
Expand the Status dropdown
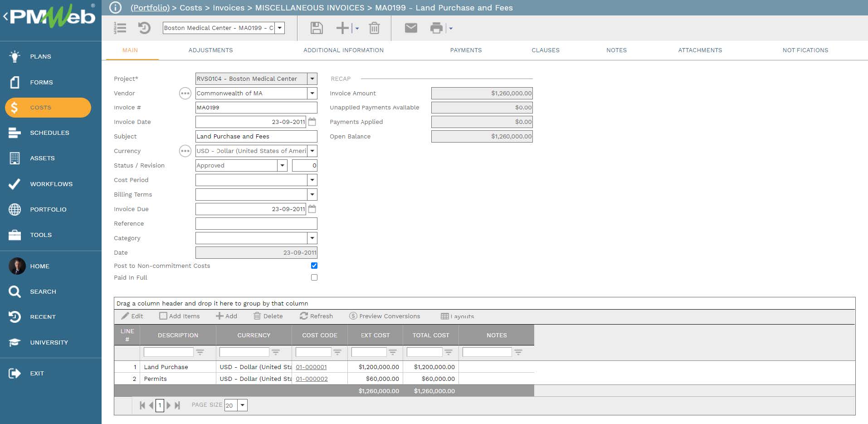tap(282, 165)
